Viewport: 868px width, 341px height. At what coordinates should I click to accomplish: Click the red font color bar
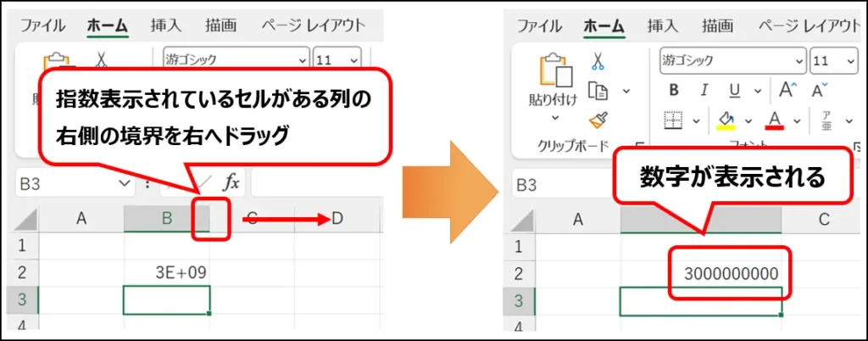pyautogui.click(x=775, y=127)
